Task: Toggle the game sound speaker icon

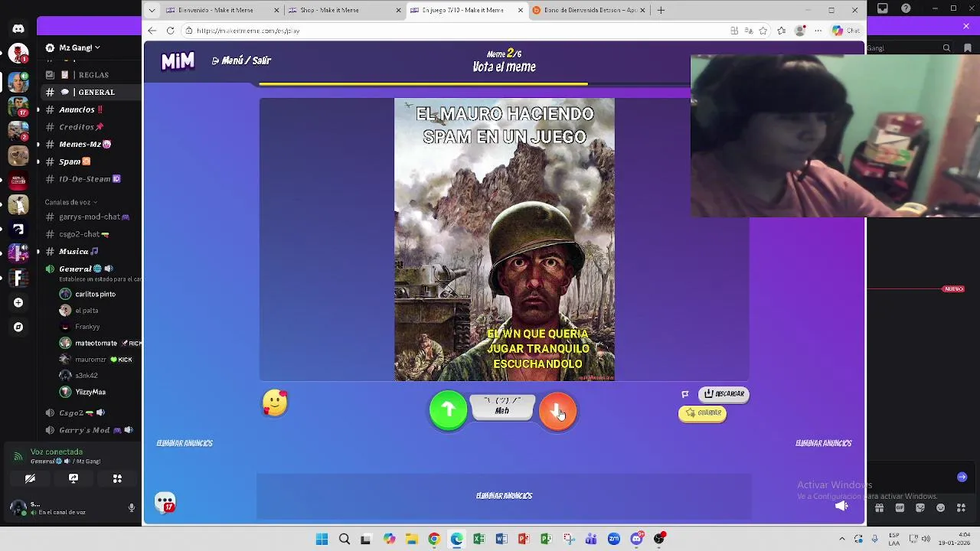Action: tap(841, 506)
